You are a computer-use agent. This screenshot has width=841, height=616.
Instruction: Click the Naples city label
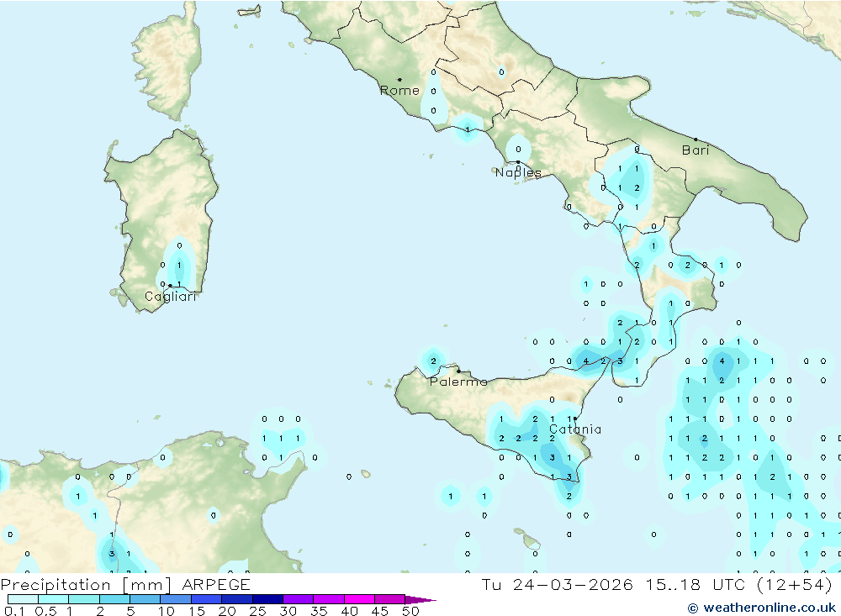[518, 172]
